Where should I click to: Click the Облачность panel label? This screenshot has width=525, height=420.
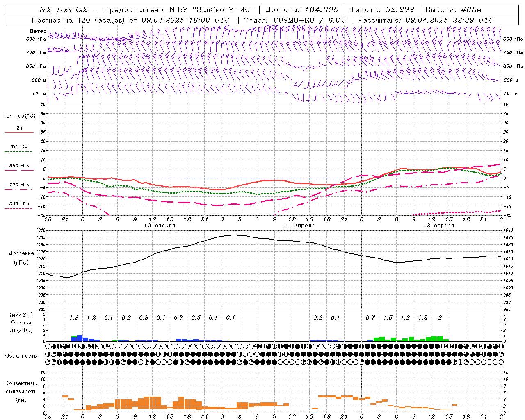click(21, 356)
